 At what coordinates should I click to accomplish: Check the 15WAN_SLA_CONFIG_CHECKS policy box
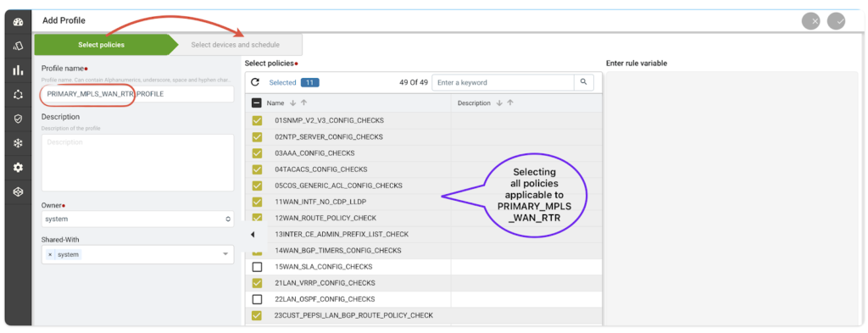tap(257, 267)
